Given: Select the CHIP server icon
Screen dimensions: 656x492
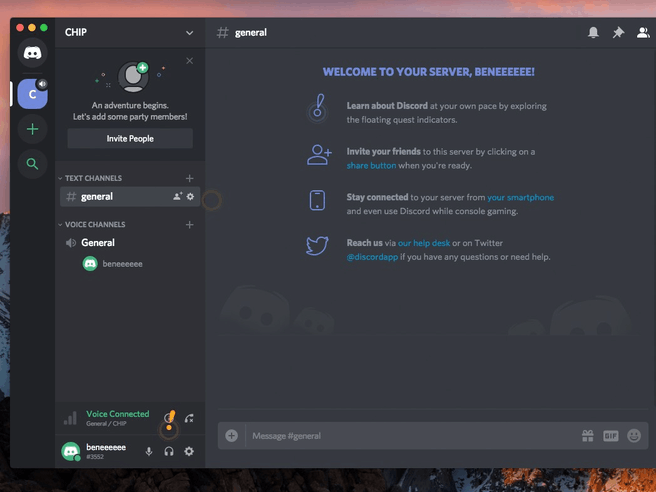Looking at the screenshot, I should click(32, 94).
